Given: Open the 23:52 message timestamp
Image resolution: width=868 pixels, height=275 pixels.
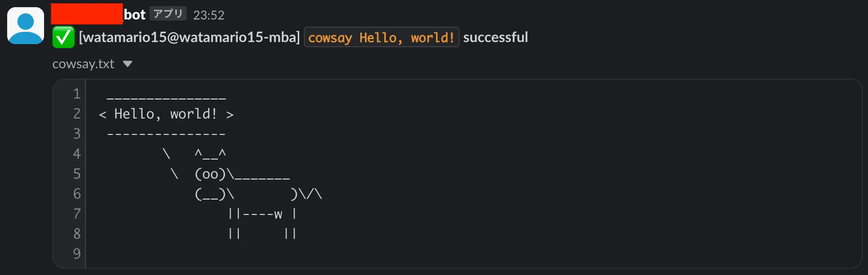Looking at the screenshot, I should point(209,15).
